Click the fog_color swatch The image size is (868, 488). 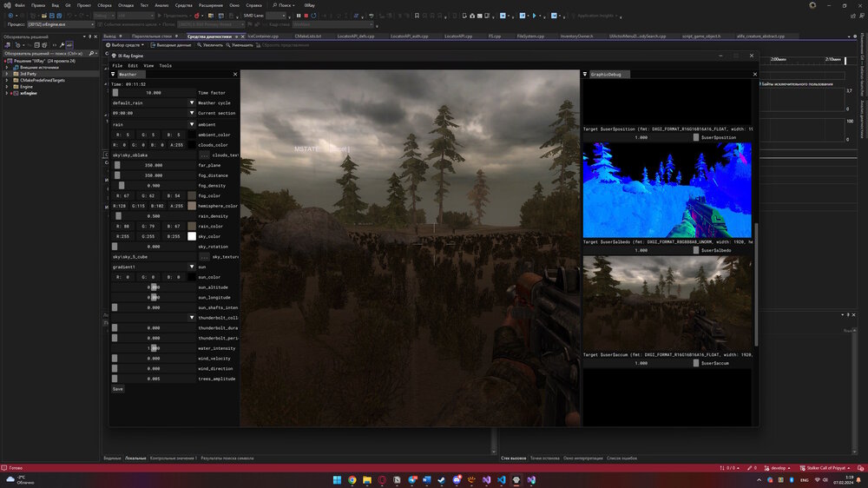point(192,195)
